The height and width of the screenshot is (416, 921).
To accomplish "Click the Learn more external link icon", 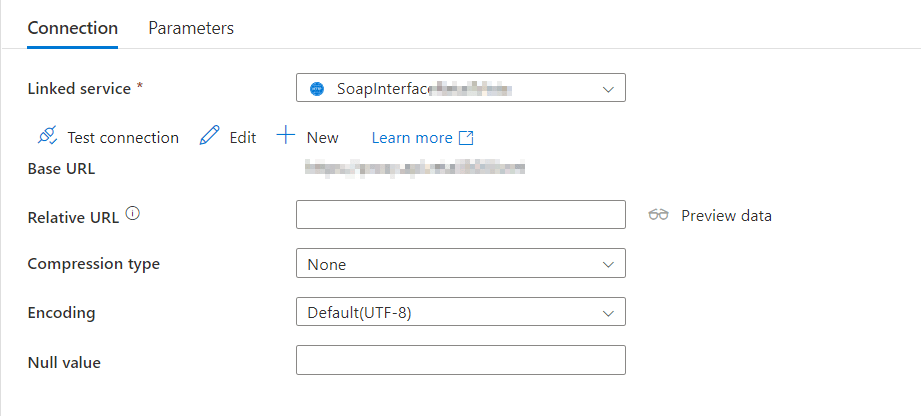I will pos(466,138).
